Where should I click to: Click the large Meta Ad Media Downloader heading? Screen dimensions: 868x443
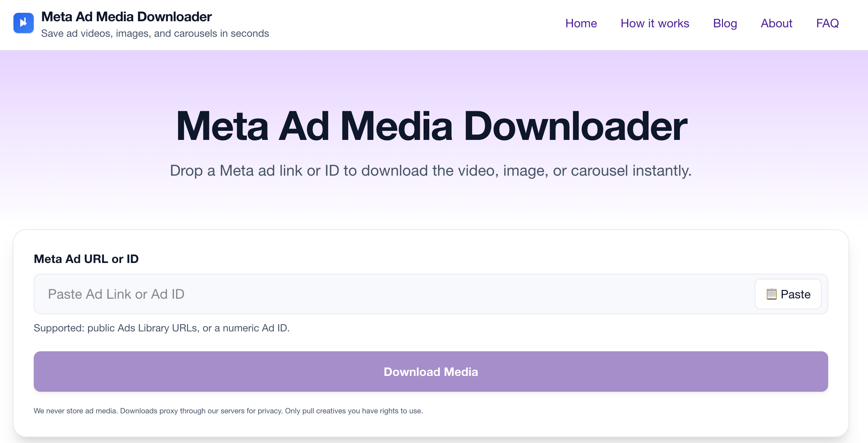[431, 126]
